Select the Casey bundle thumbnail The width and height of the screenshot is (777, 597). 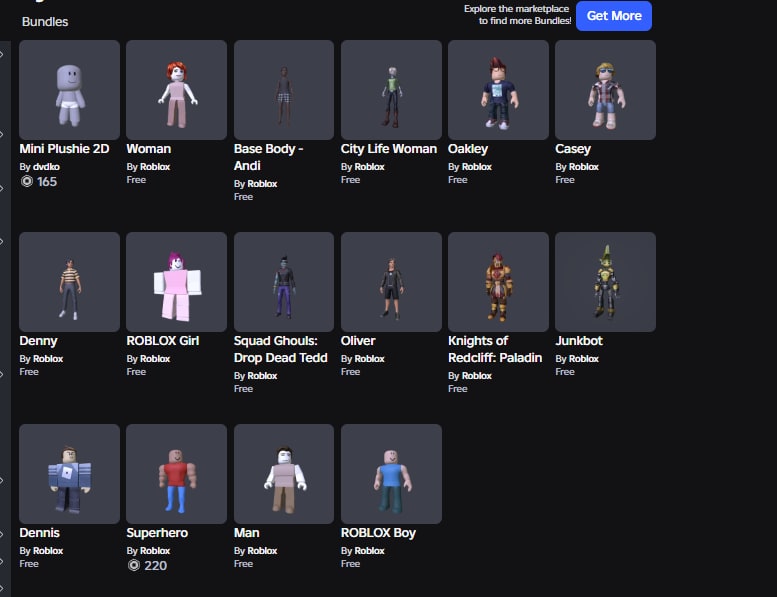coord(606,90)
